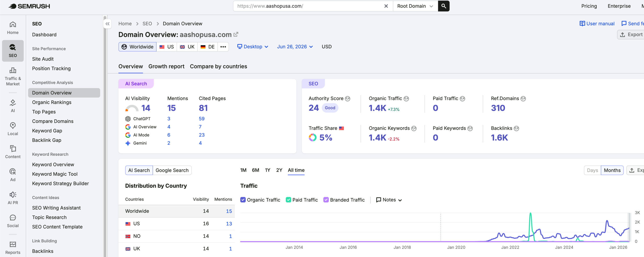This screenshot has height=257, width=644.
Task: Open Keyword Magic Tool
Action: (55, 174)
